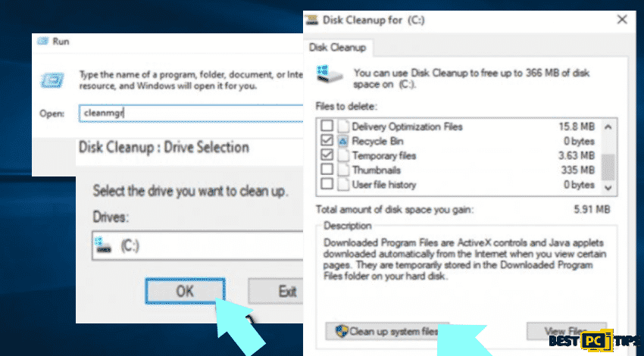Uncheck the Temporary files checkbox
644x356 pixels.
pyautogui.click(x=327, y=155)
